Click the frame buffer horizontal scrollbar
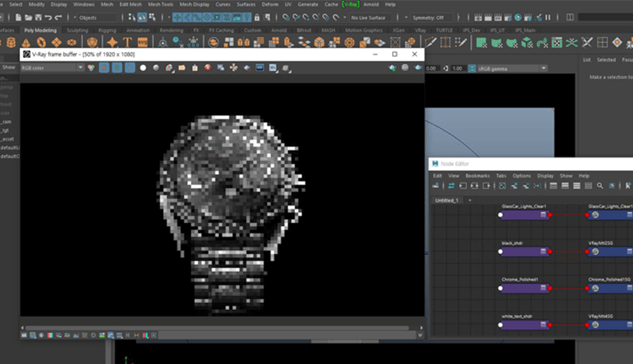Screen dimensions: 633x364 click(217, 328)
